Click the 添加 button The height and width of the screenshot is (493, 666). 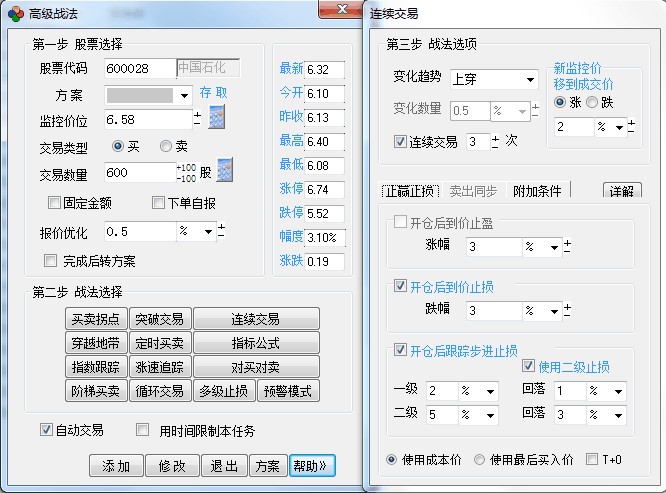coord(116,466)
